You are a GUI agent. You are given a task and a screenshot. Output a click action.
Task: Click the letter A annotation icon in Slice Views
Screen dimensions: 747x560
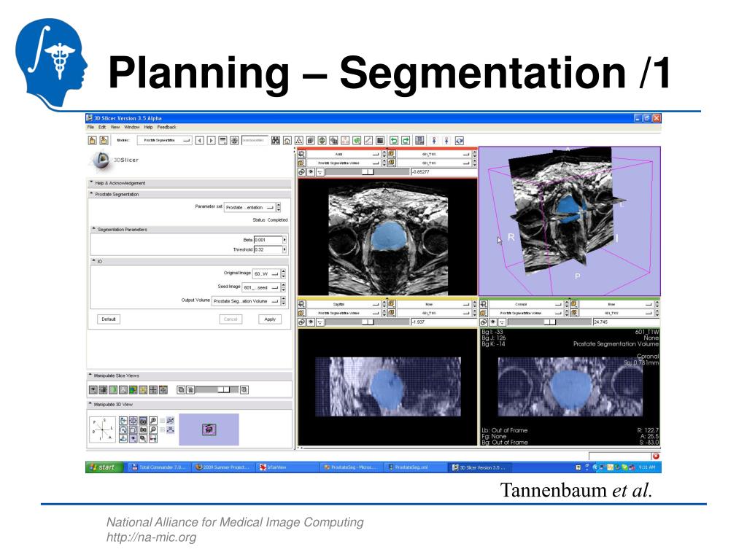(x=123, y=389)
